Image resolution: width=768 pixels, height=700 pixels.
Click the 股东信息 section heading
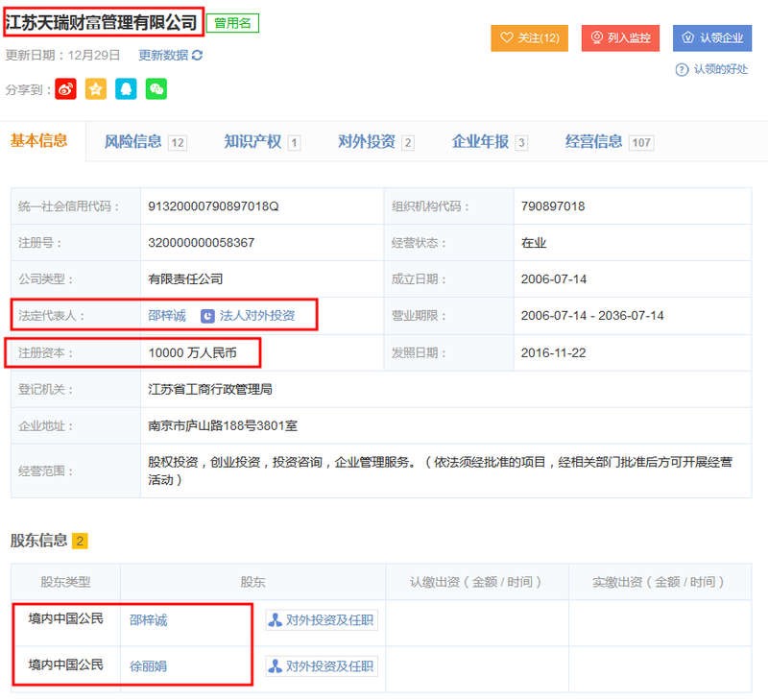tap(38, 541)
